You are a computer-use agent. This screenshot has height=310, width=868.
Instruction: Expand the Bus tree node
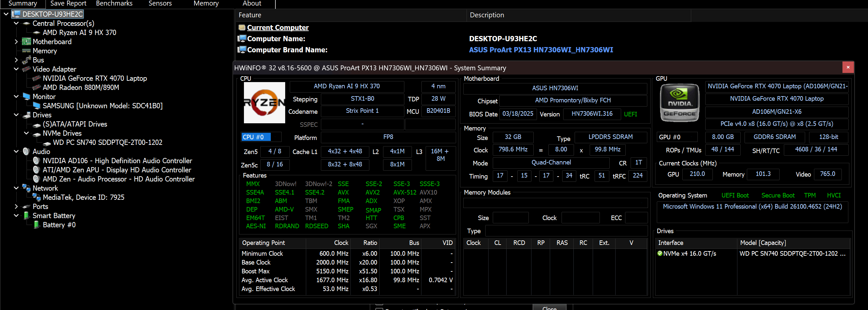16,60
